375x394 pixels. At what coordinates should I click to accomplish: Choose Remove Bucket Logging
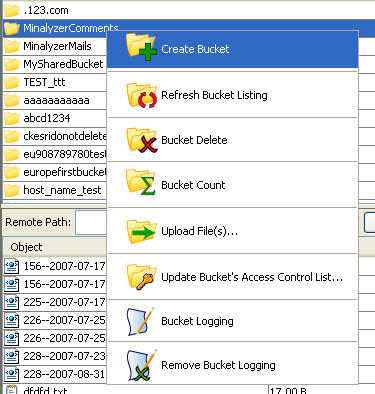tap(233, 365)
